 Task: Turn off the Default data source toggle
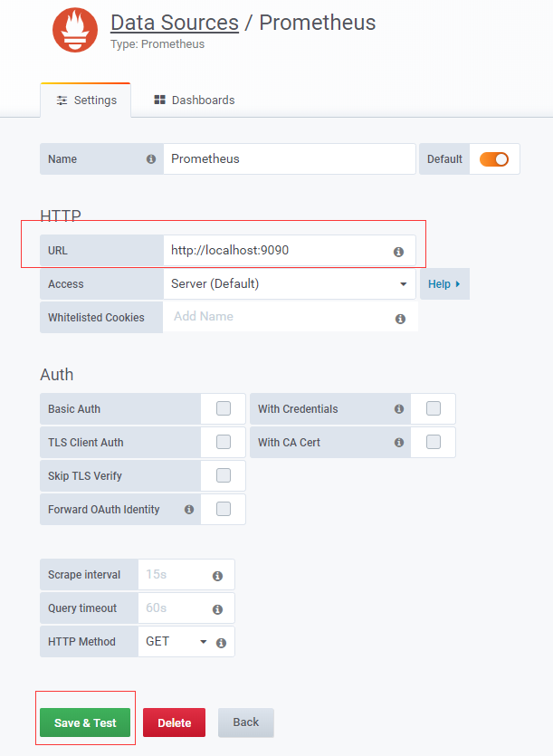493,159
